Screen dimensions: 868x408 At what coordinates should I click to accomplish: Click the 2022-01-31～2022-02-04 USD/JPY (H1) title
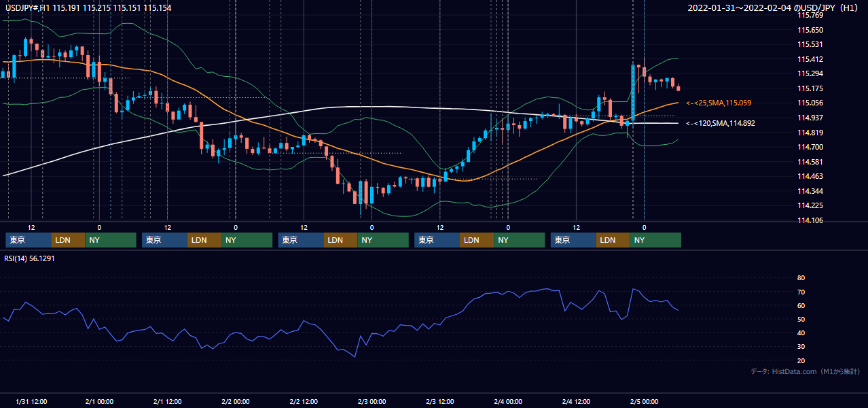[x=774, y=7]
